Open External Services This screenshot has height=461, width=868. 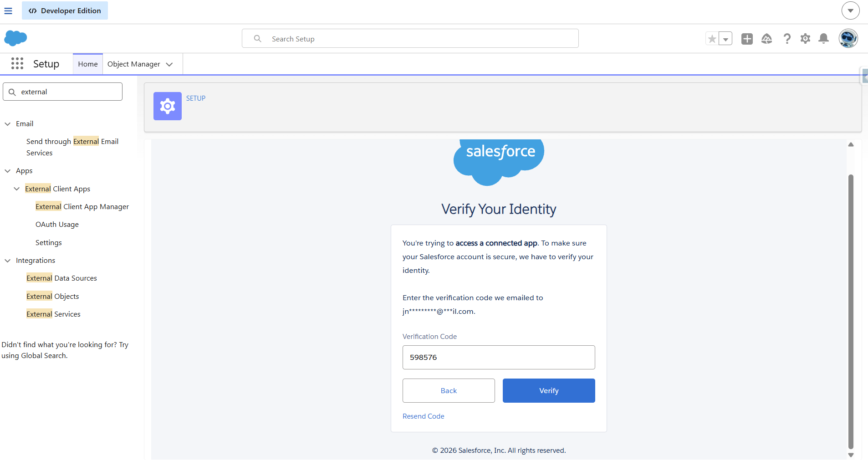[x=53, y=314]
